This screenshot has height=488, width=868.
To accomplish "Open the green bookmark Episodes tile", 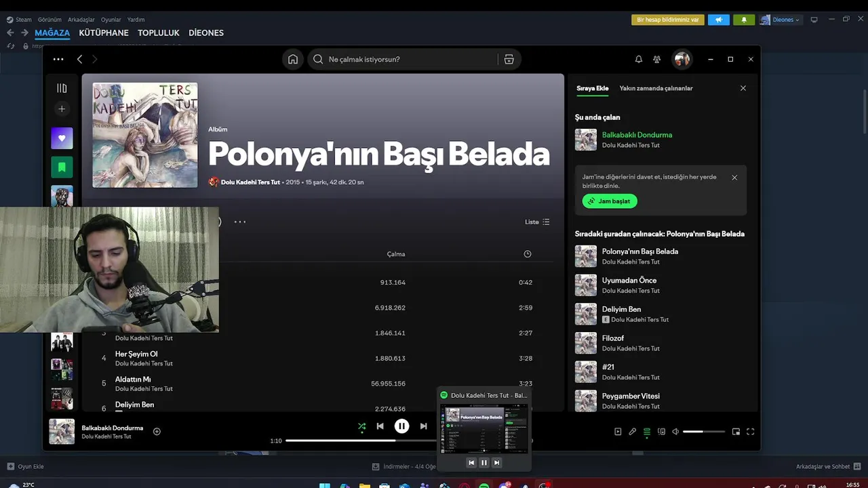I will (62, 167).
